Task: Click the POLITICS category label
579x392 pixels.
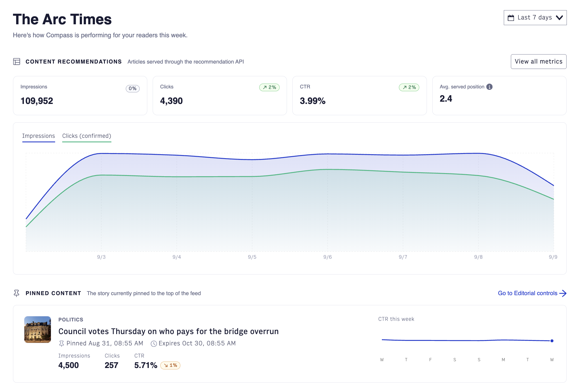Action: 71,319
